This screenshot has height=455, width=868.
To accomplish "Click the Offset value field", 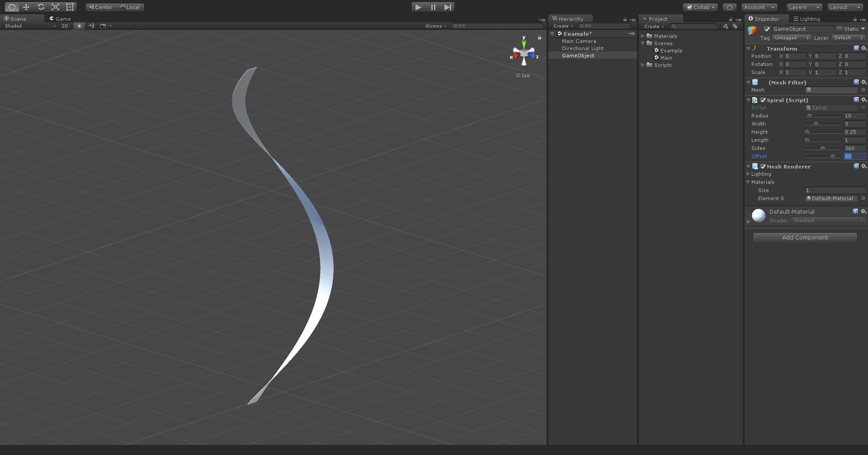I will pyautogui.click(x=854, y=156).
